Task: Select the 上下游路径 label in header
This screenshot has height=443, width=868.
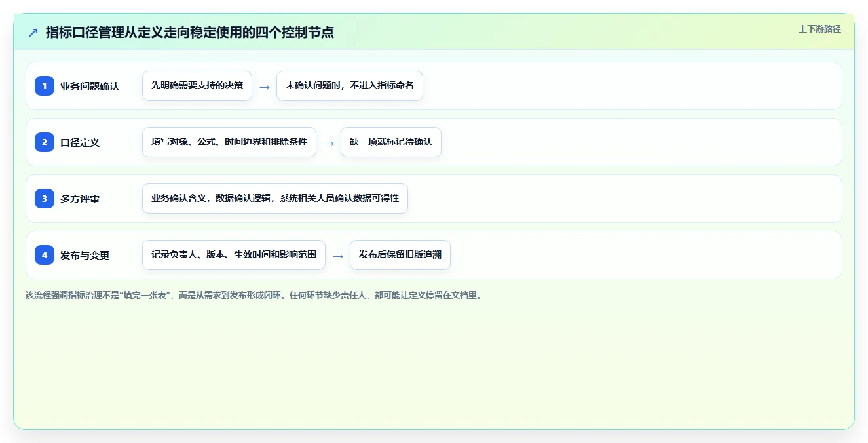Action: tap(820, 29)
